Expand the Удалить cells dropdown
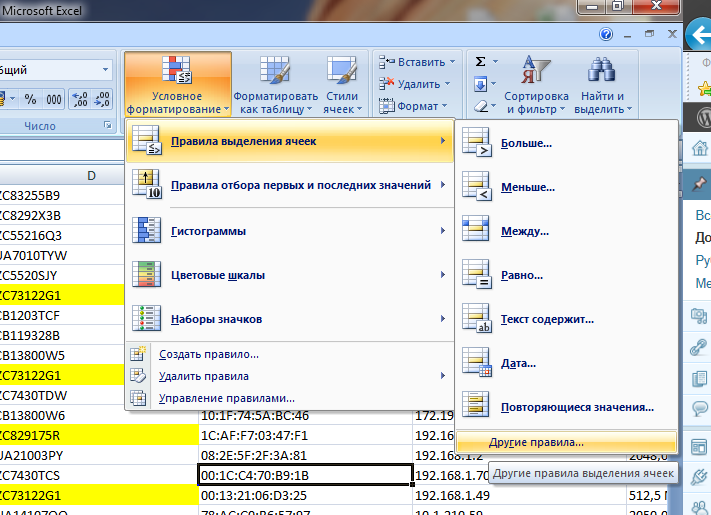 point(414,84)
